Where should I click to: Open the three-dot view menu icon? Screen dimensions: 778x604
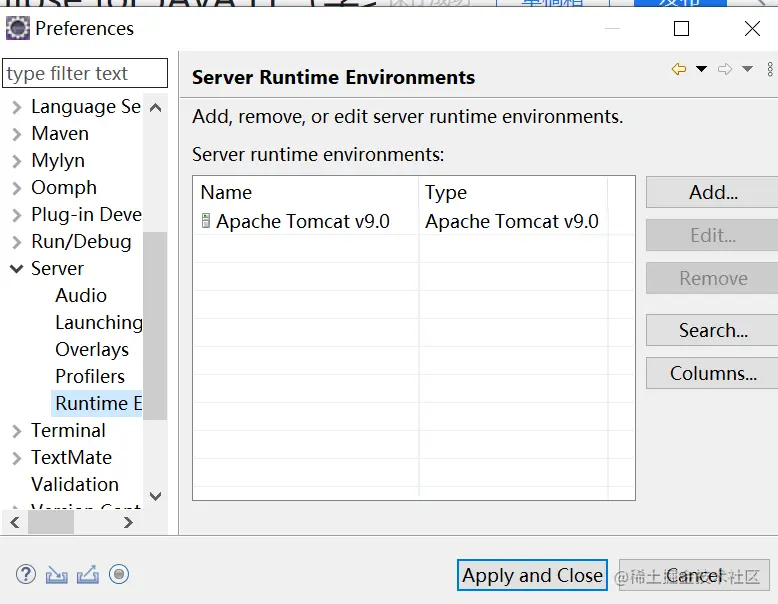click(770, 69)
